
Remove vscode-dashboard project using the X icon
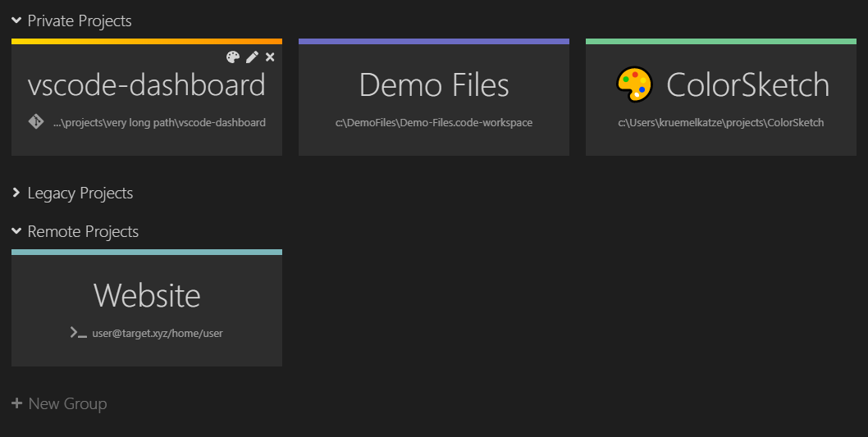270,57
